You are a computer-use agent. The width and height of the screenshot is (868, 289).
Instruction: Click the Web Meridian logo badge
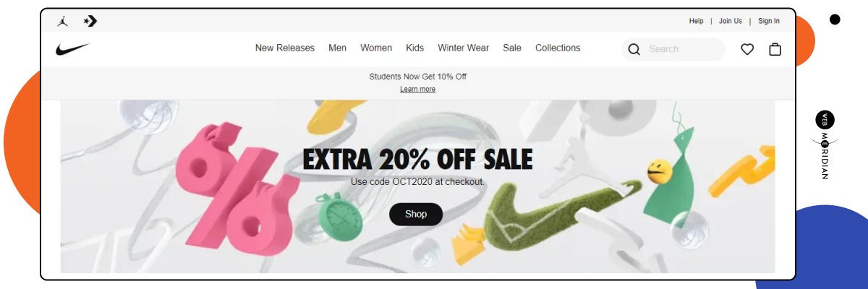825,144
